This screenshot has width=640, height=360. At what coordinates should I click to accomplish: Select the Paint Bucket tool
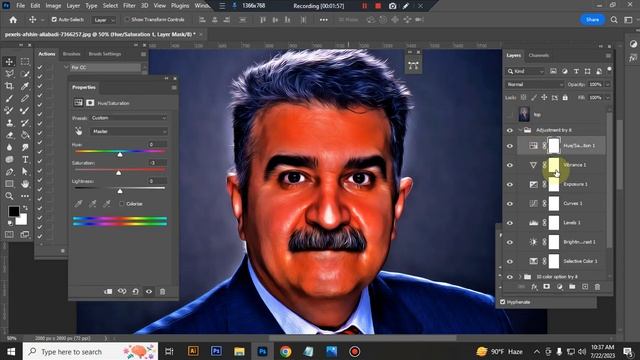pos(25,135)
